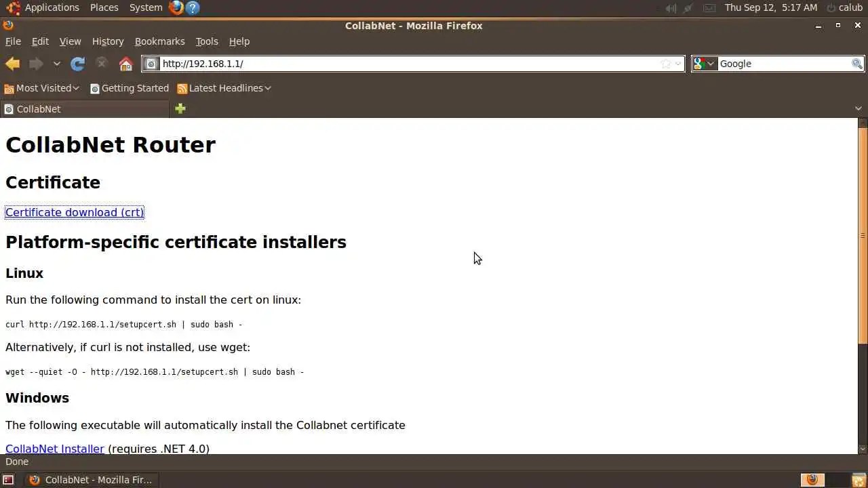The height and width of the screenshot is (488, 868).
Task: Click the CollabNet Installer link
Action: tap(55, 449)
